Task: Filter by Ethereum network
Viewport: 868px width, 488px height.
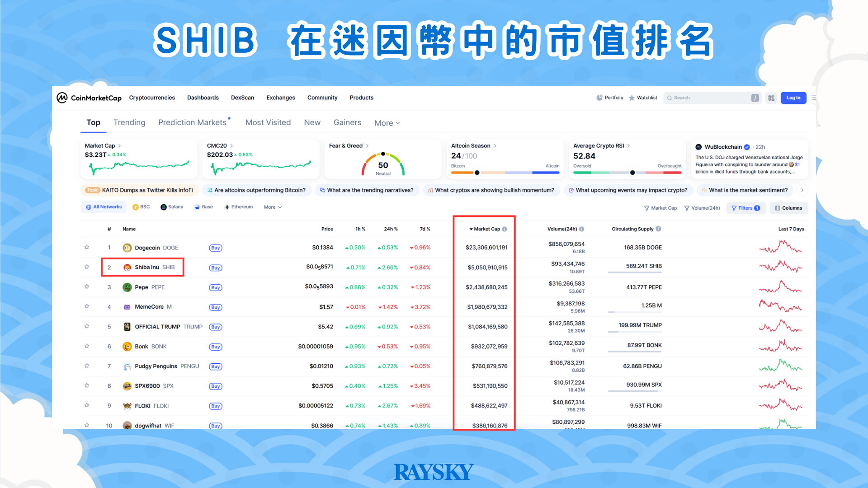Action: tap(239, 207)
